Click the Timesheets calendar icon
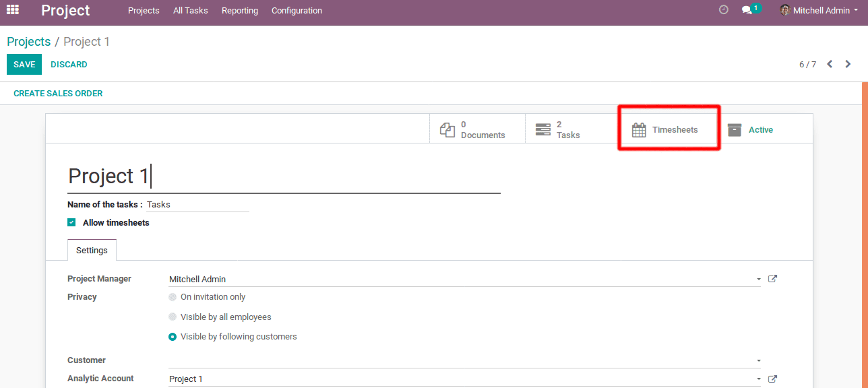The width and height of the screenshot is (868, 388). coord(639,130)
